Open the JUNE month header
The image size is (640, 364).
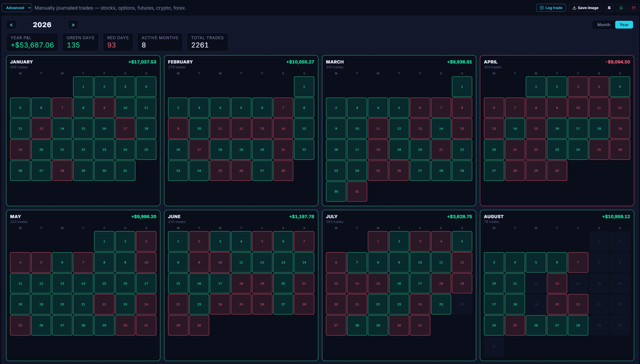tap(174, 217)
